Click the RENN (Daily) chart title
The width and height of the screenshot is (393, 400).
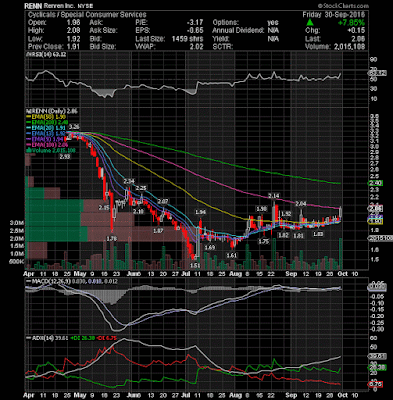click(52, 111)
